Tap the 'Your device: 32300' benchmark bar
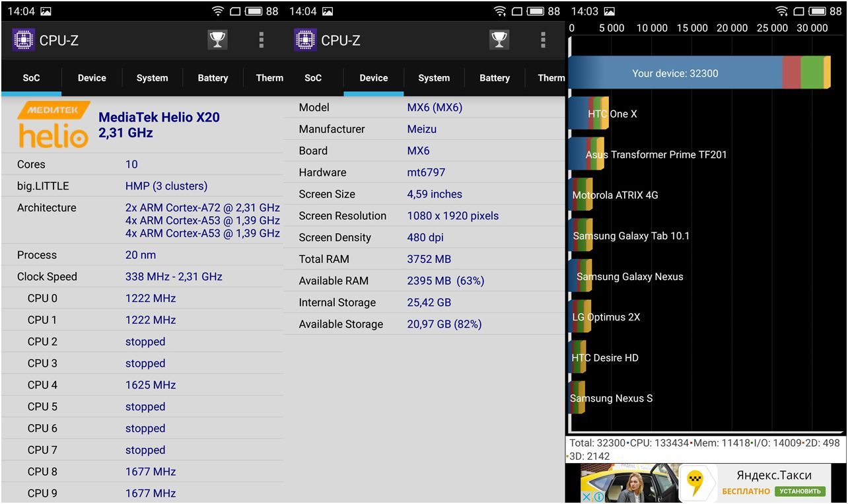Screen dimensions: 848x504 [675, 73]
